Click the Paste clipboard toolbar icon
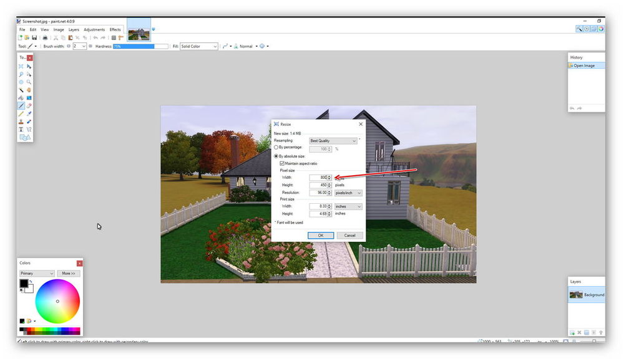Image resolution: width=639 pixels, height=364 pixels. pyautogui.click(x=70, y=37)
